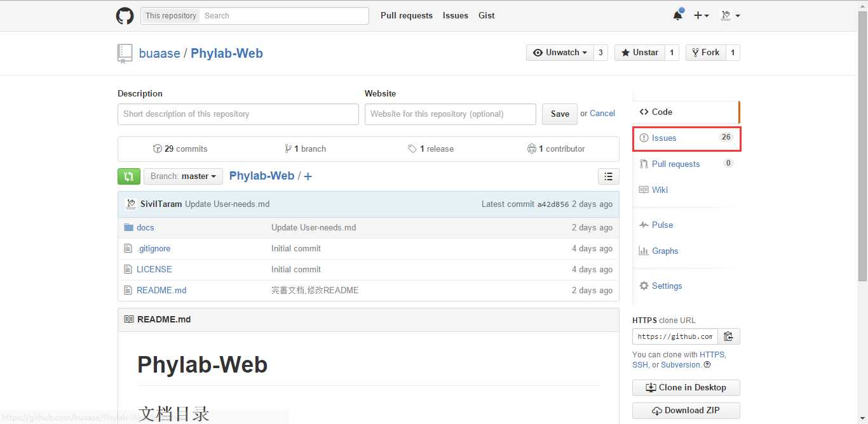This screenshot has height=424, width=868.
Task: View the 1 release link
Action: (431, 149)
